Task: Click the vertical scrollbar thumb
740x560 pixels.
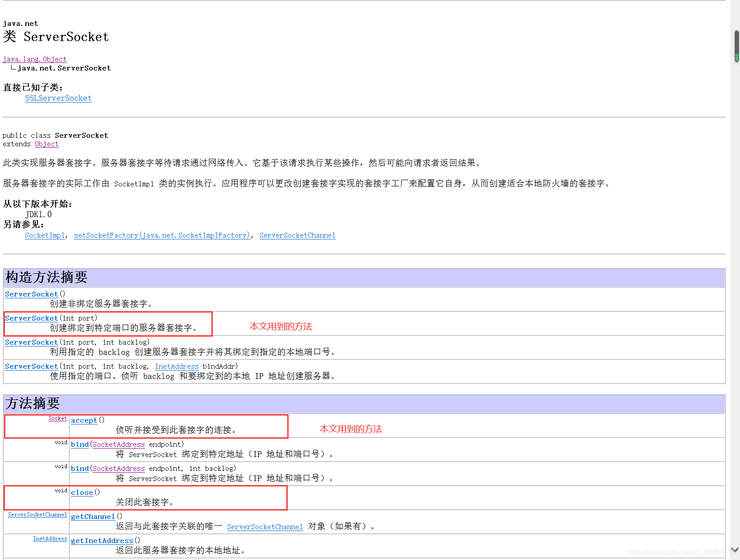Action: click(737, 46)
